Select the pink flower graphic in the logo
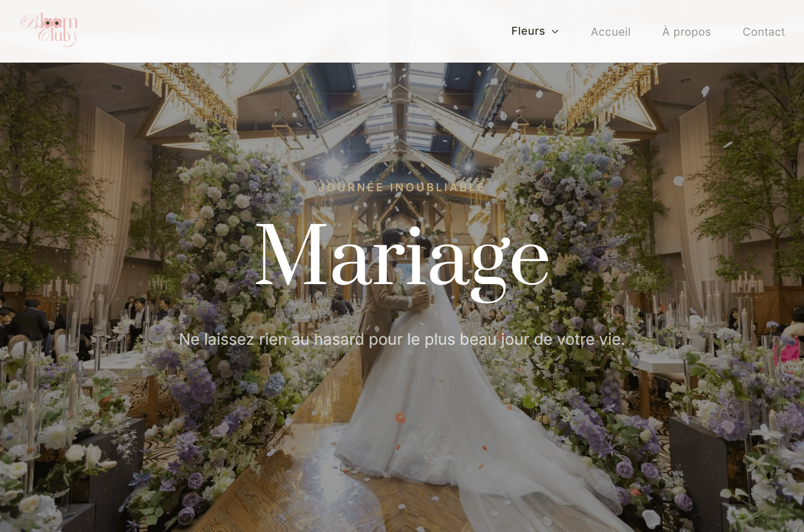Image resolution: width=804 pixels, height=532 pixels. (x=53, y=23)
